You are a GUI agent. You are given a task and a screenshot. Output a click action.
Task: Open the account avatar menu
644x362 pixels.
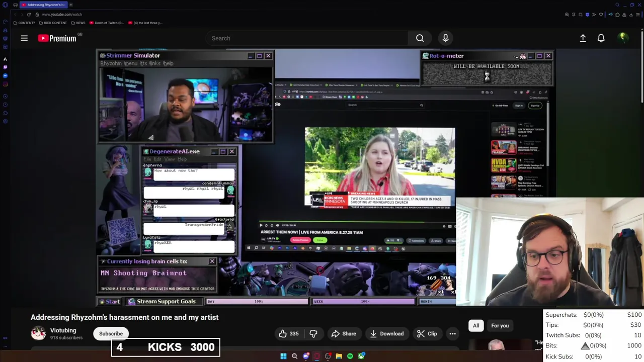(x=622, y=38)
